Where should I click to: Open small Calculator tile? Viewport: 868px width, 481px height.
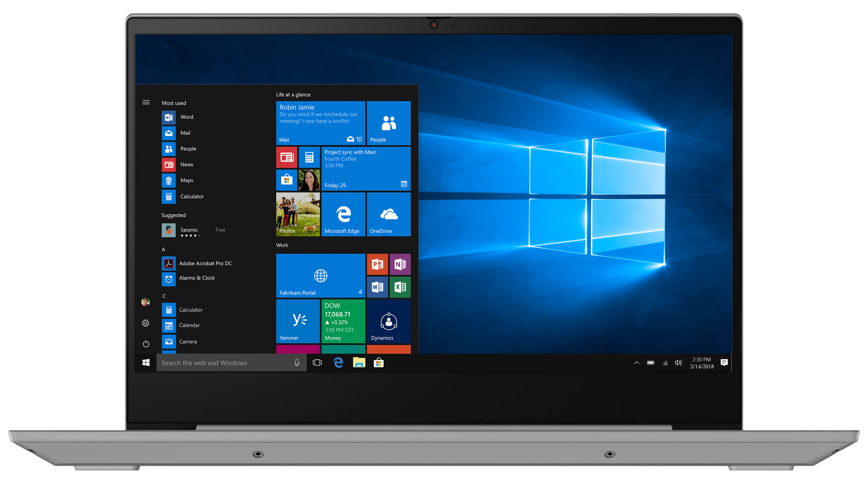coord(309,157)
